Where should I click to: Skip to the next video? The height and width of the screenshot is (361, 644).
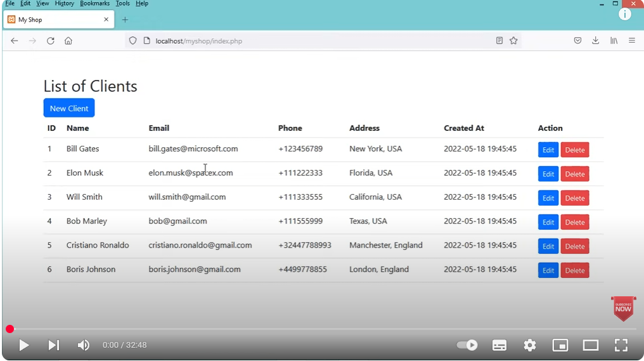click(x=54, y=345)
